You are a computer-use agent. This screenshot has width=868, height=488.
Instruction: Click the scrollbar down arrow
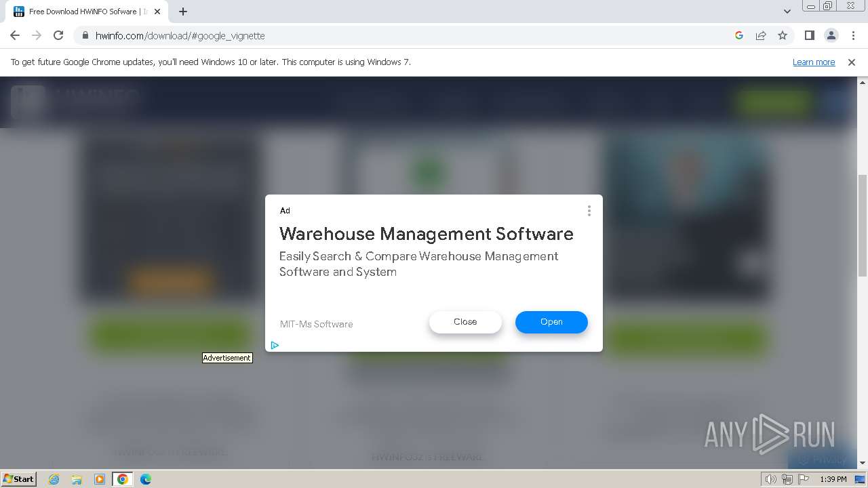[x=863, y=463]
